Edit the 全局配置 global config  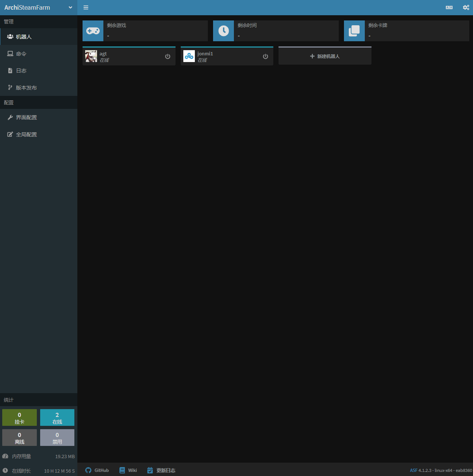(26, 134)
